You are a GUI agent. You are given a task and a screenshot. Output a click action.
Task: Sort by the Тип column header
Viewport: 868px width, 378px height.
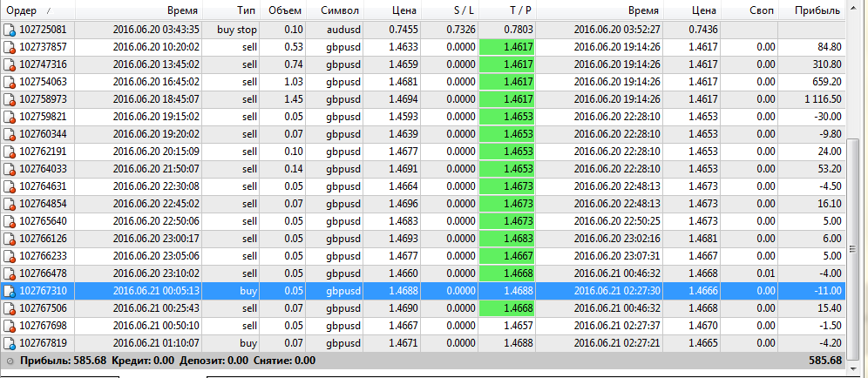pyautogui.click(x=232, y=10)
